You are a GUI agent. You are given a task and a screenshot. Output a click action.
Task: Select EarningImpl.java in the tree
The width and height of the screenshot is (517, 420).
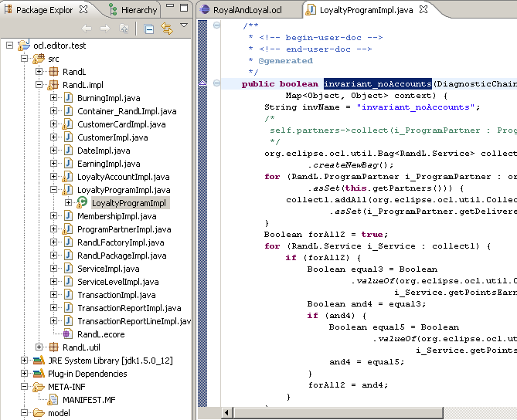pos(108,164)
